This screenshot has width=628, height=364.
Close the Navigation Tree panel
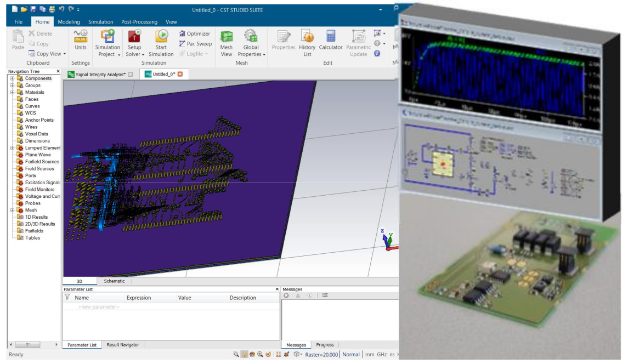pyautogui.click(x=58, y=71)
